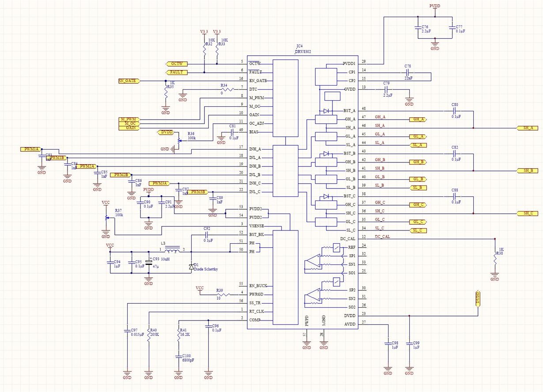
Task: Select capacitor C81 on BIAS pin
Action: tap(233, 132)
